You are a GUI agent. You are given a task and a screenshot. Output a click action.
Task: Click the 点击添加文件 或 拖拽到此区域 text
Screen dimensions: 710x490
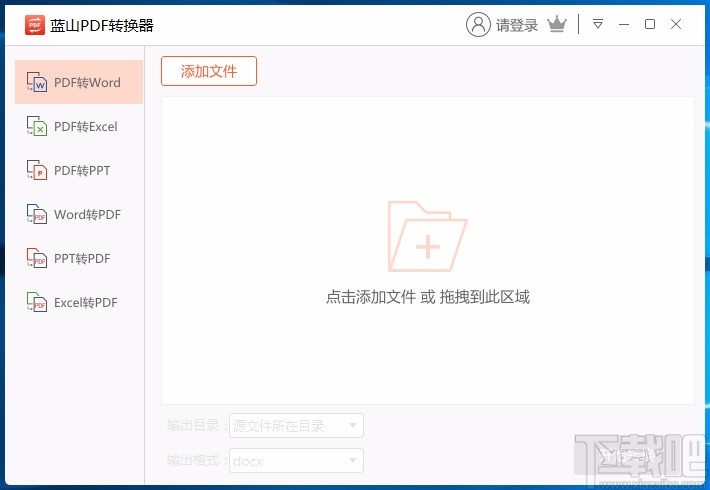(x=427, y=297)
